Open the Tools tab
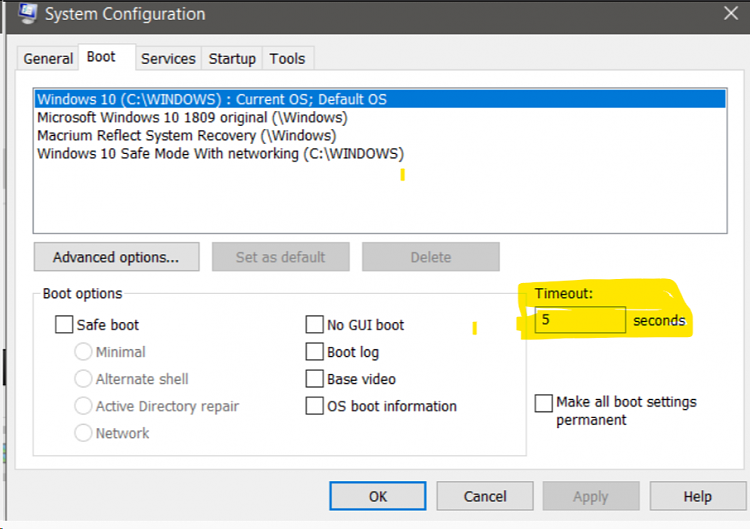Image resolution: width=750 pixels, height=529 pixels. point(287,59)
